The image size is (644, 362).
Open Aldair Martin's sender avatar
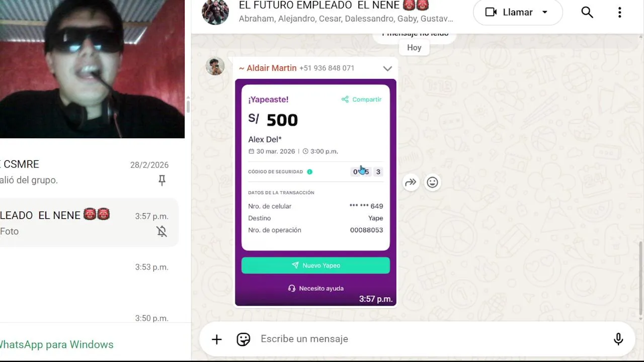[x=215, y=66]
